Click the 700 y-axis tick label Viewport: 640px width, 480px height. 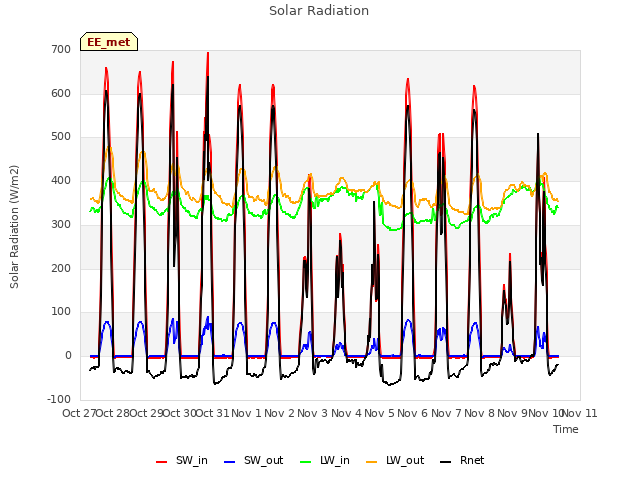[x=61, y=49]
